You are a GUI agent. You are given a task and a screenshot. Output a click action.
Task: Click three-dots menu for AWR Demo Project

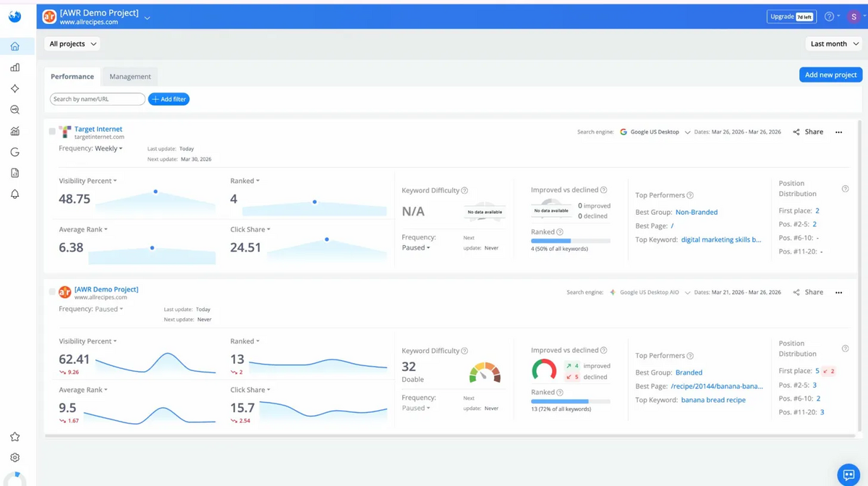point(839,293)
